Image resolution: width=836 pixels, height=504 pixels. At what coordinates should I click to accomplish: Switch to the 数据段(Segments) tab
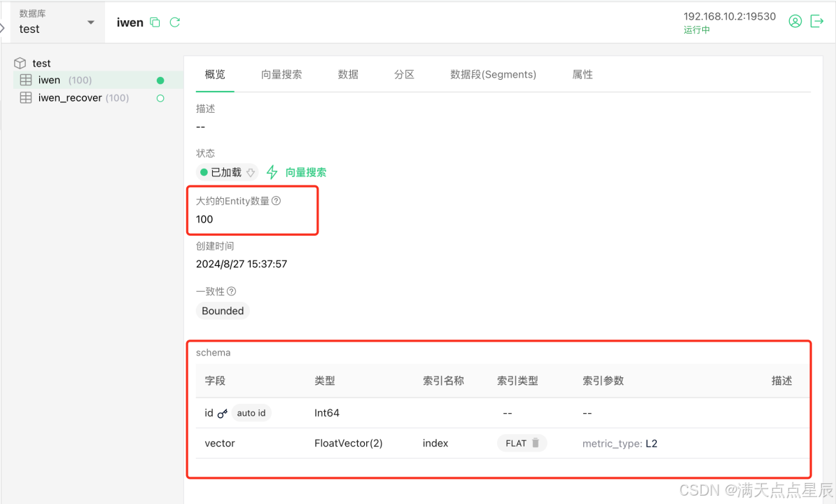pyautogui.click(x=493, y=75)
